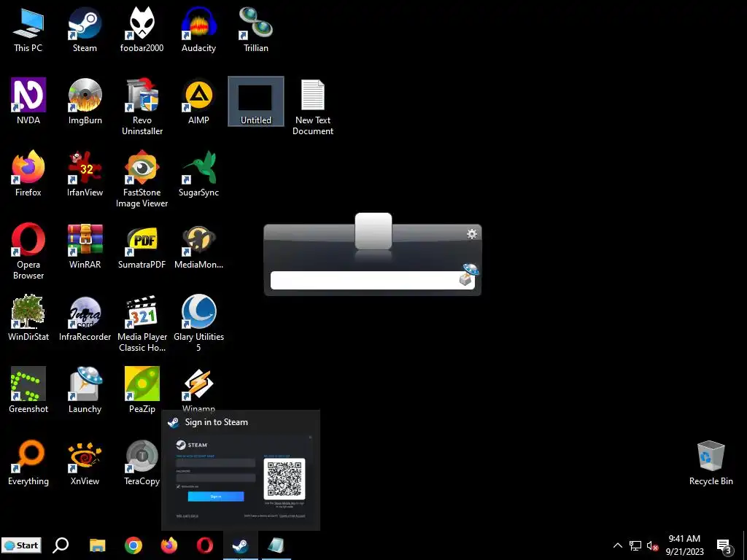Select the foobar2000 desktop shortcut
The height and width of the screenshot is (560, 747).
[x=142, y=30]
